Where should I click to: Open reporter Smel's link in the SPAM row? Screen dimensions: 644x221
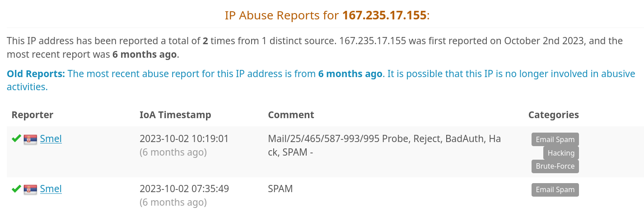click(51, 189)
